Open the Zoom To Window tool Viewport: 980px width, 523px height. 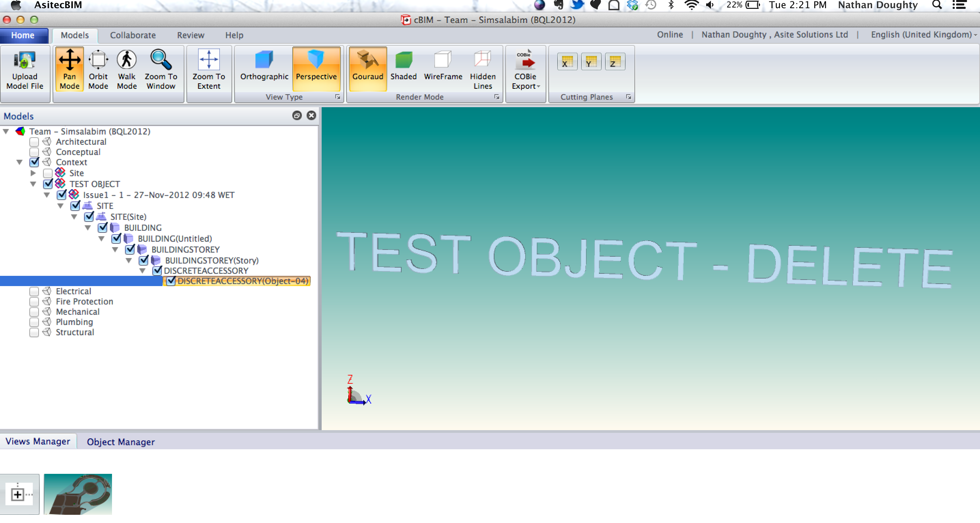160,70
